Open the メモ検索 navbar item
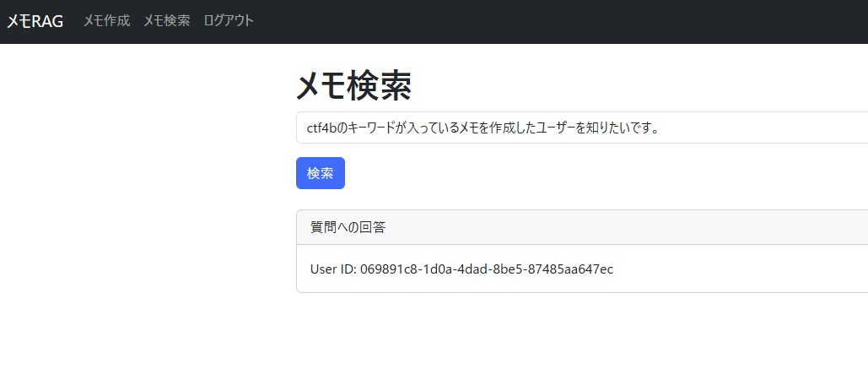 pyautogui.click(x=167, y=21)
